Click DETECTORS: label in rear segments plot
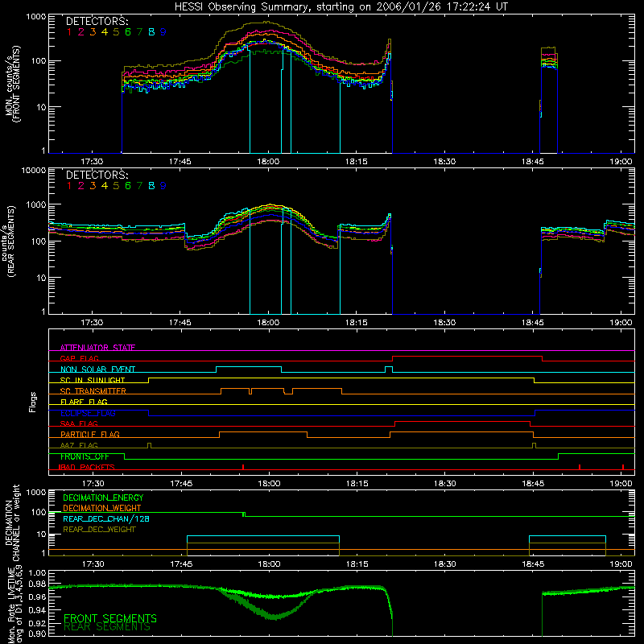 pyautogui.click(x=97, y=175)
